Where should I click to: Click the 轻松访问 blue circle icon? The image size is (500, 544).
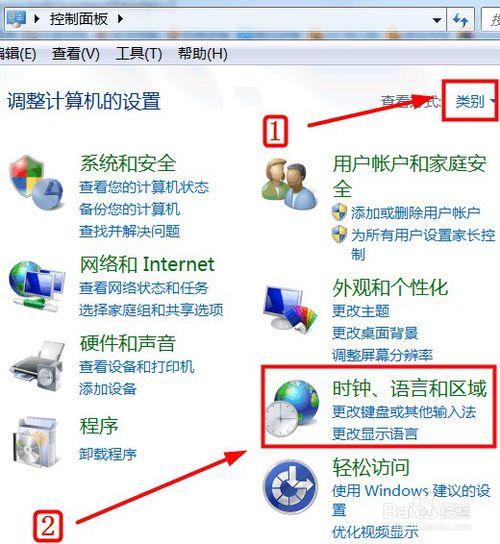click(290, 486)
